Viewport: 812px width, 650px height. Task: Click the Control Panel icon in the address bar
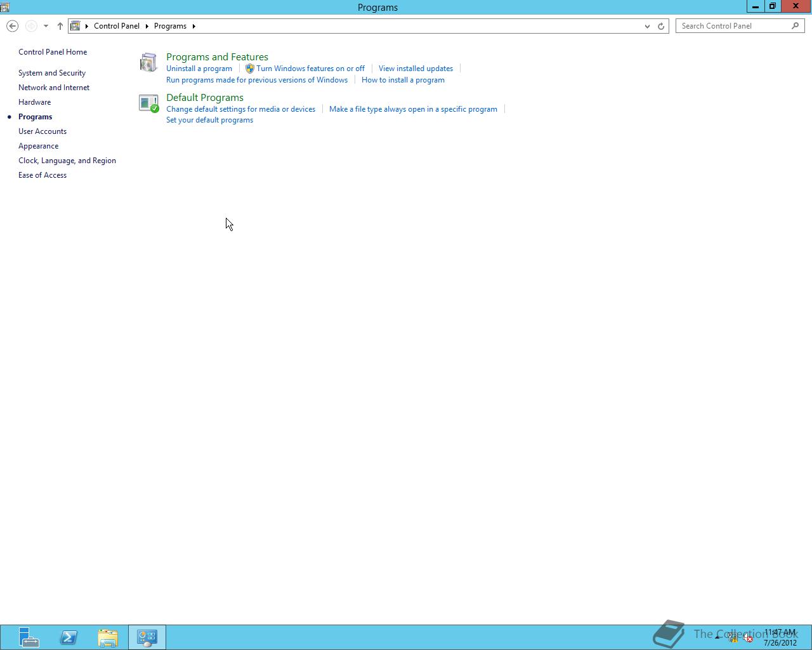pos(75,26)
